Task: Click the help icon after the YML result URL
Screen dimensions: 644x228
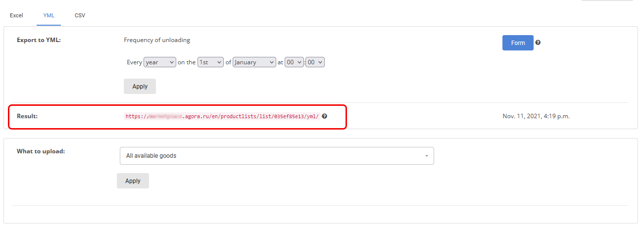Action: click(325, 116)
